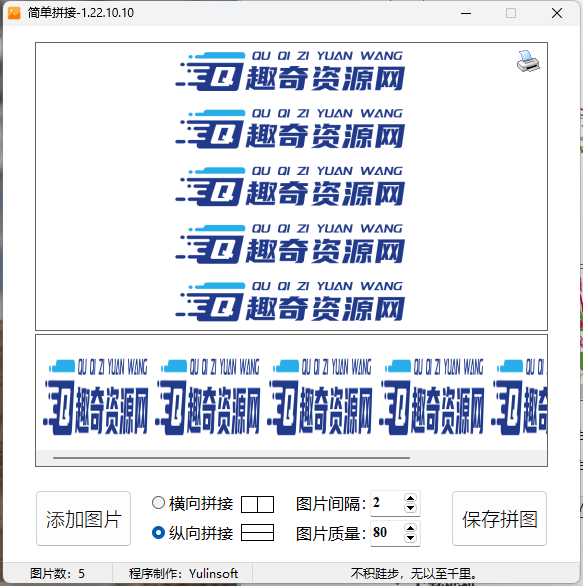Select the first thumbnail in the strip

[x=96, y=396]
